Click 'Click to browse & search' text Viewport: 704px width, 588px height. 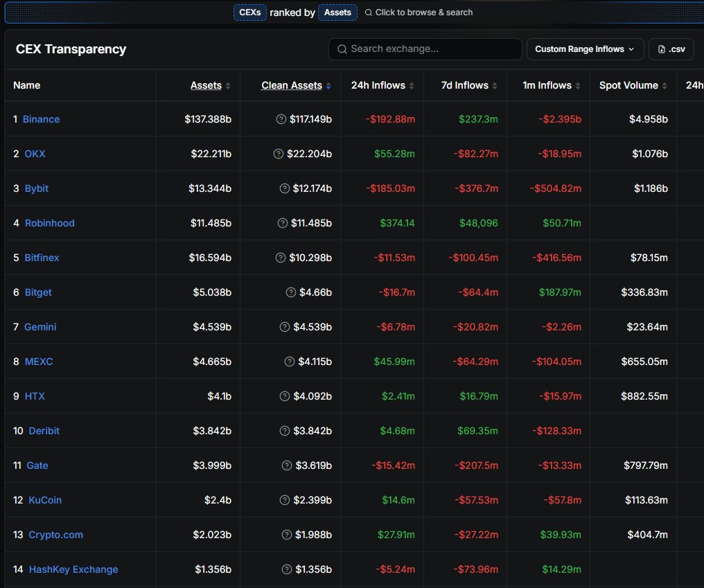(424, 12)
